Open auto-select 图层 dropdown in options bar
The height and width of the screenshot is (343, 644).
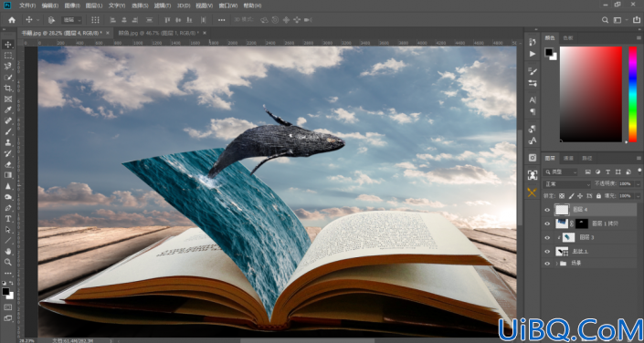(72, 20)
